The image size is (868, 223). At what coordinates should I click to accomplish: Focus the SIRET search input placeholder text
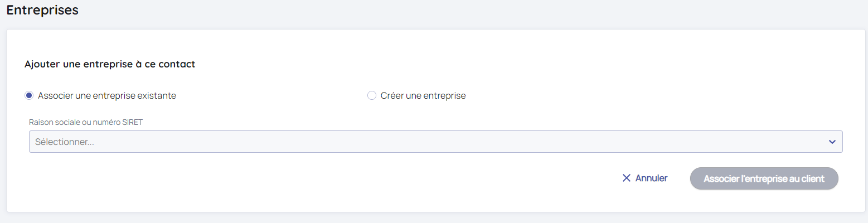pos(65,142)
